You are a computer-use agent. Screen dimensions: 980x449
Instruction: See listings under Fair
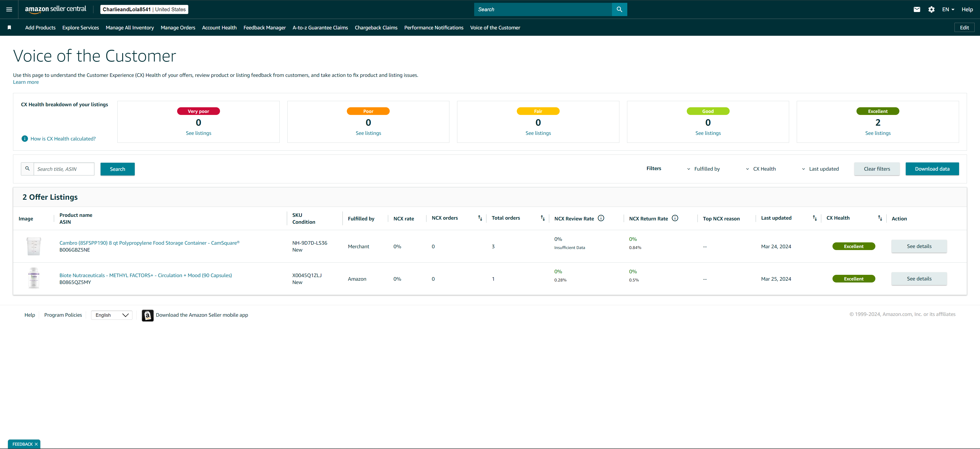click(x=538, y=133)
